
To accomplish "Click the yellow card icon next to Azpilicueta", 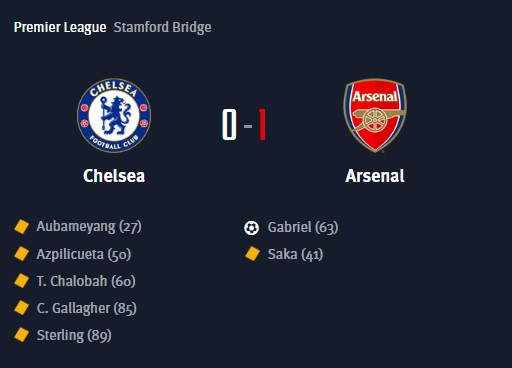I will [x=22, y=254].
